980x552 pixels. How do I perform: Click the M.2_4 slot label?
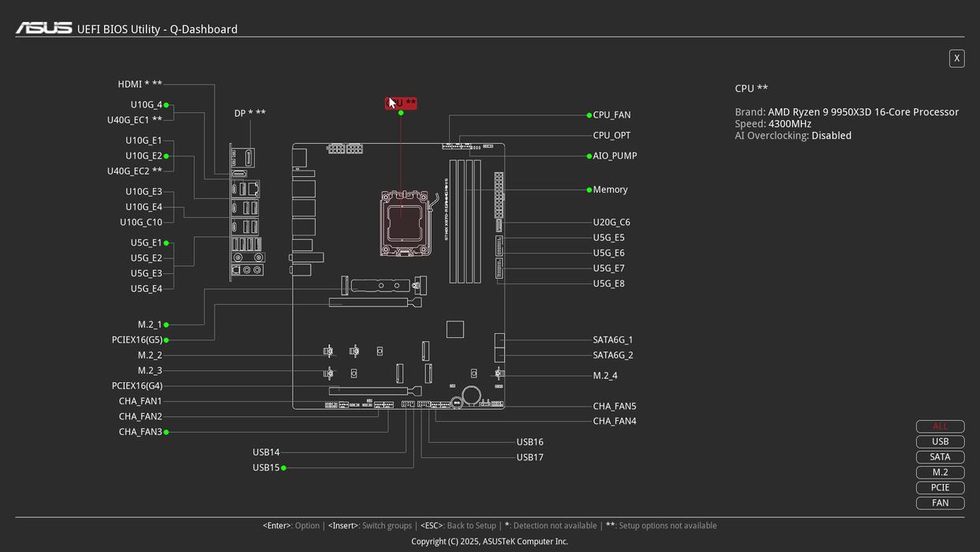605,376
